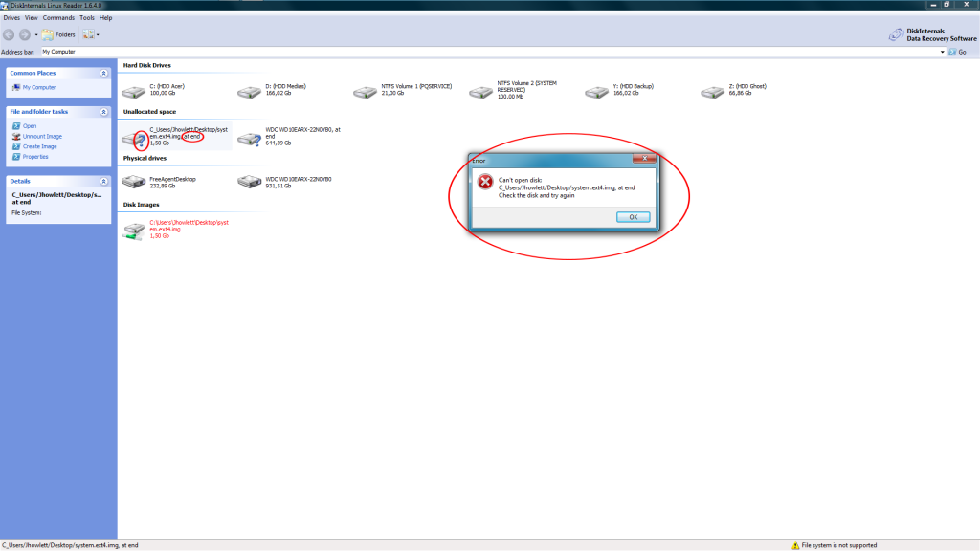Image resolution: width=980 pixels, height=551 pixels.
Task: Click the Properties task link
Action: pyautogui.click(x=35, y=157)
